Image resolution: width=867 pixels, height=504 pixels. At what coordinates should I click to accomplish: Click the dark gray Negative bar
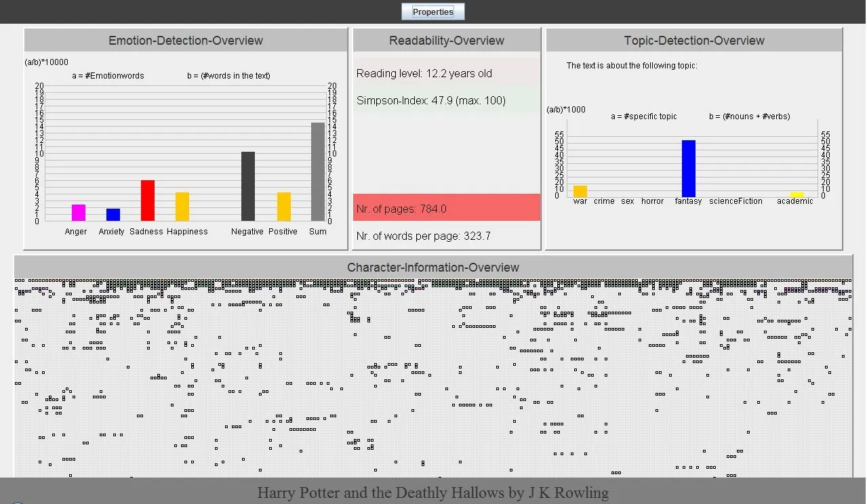pos(248,186)
